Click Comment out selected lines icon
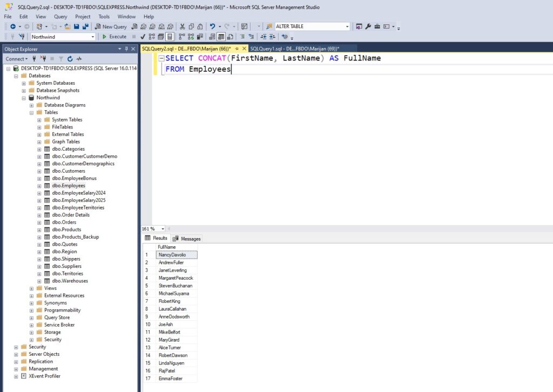Screen dimensions: 553x392 pos(242,37)
